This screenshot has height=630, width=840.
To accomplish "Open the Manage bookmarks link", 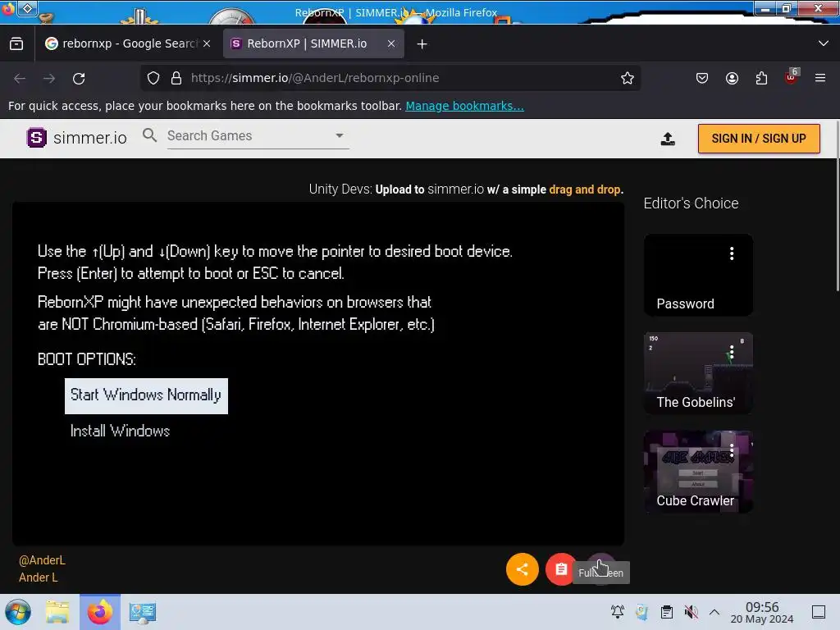I will (464, 106).
